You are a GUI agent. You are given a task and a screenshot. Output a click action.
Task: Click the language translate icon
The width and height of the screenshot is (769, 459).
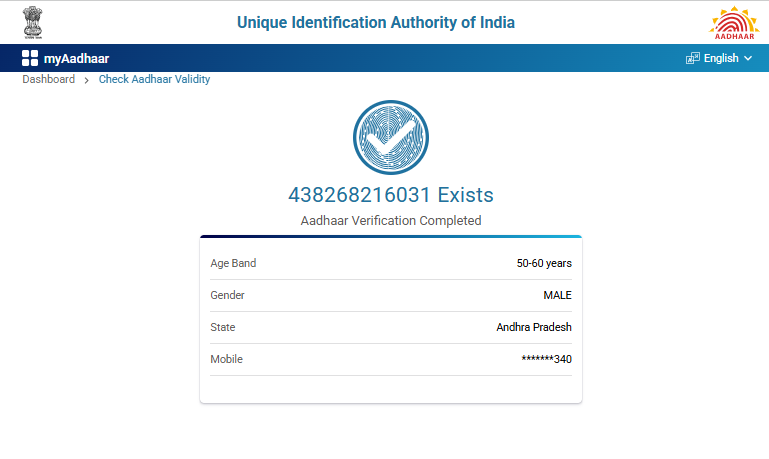point(692,58)
